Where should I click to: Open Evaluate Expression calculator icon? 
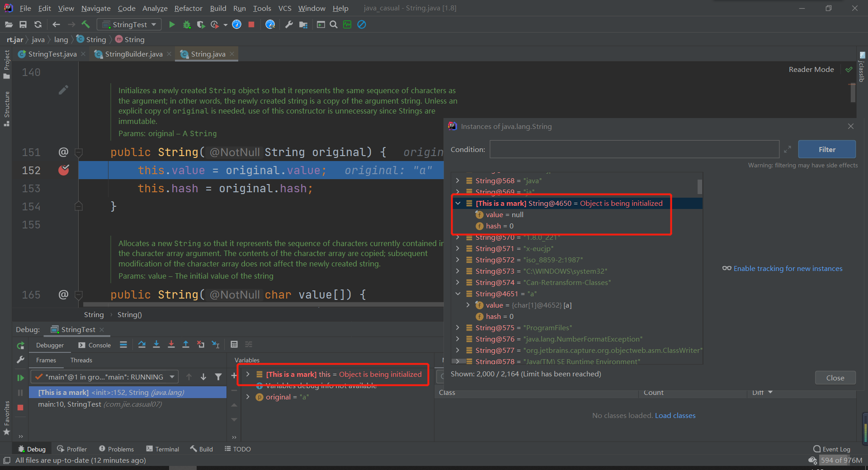(x=234, y=345)
